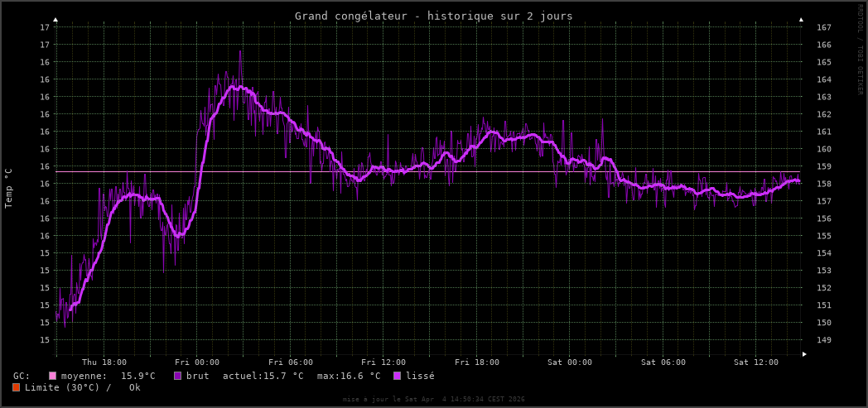Click the 'mise a jour' timestamp footer
This screenshot has width=868, height=408.
pyautogui.click(x=433, y=399)
